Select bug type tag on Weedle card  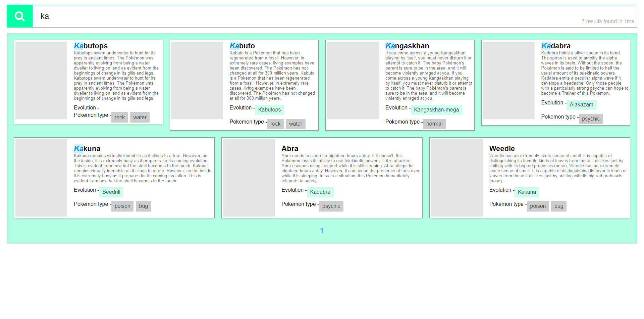coord(559,206)
